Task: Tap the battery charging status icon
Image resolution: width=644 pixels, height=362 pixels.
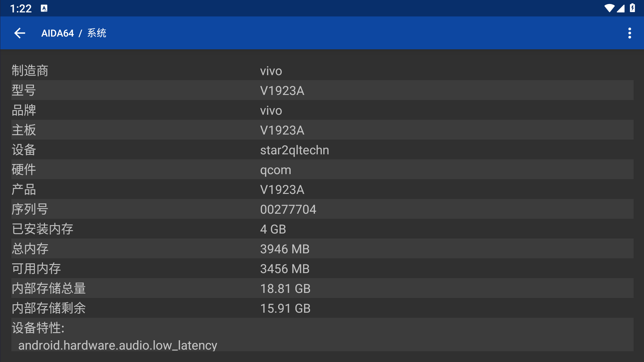Action: [633, 8]
